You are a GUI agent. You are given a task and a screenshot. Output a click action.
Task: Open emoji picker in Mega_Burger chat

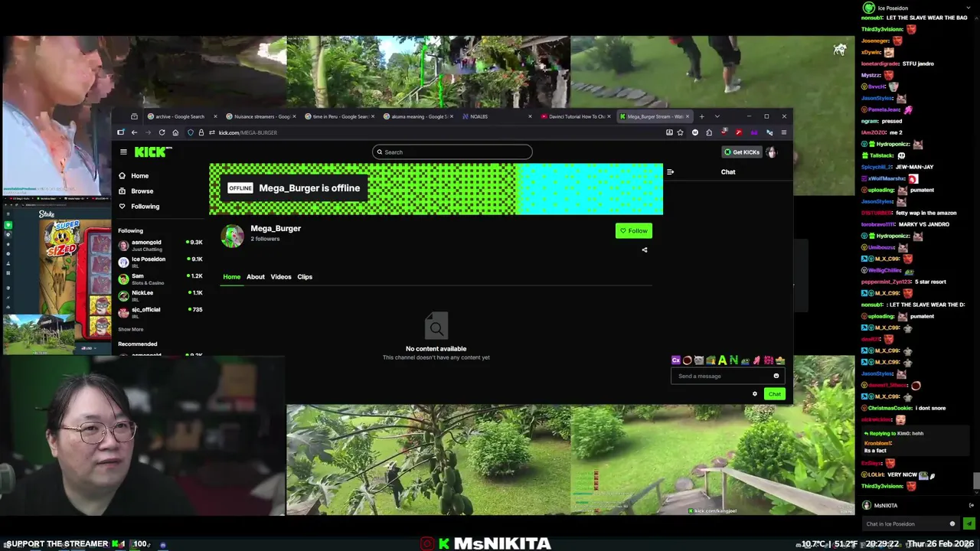[x=776, y=376]
